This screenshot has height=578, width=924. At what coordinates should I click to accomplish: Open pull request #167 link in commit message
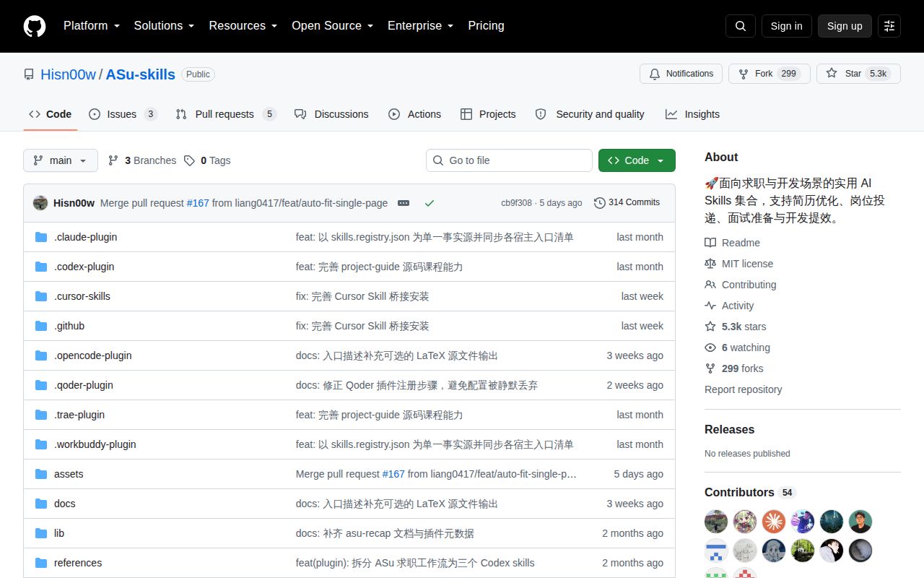(x=198, y=203)
